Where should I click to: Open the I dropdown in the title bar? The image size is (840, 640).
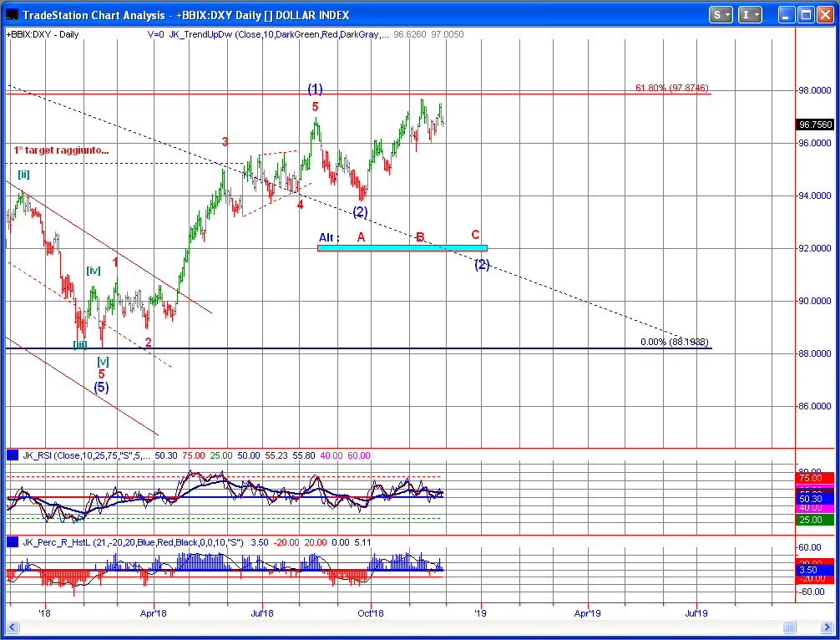[751, 14]
